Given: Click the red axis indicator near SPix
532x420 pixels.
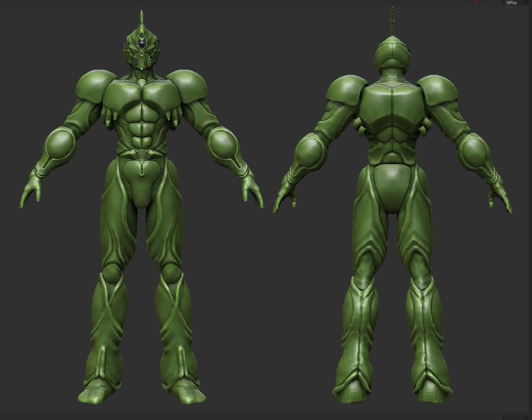Looking at the screenshot, I should click(x=477, y=2).
